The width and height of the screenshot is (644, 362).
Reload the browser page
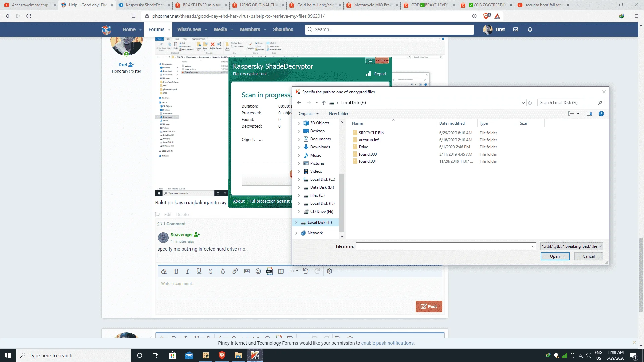(x=29, y=16)
